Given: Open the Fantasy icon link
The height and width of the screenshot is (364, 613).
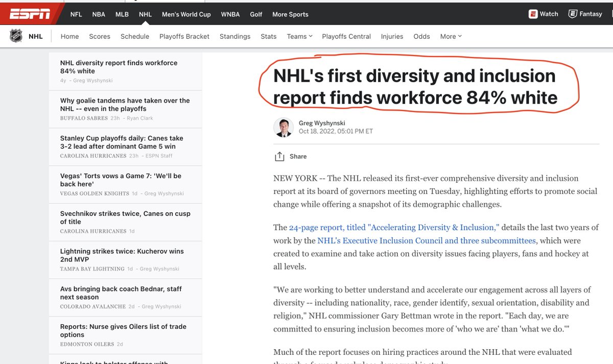Looking at the screenshot, I should point(573,14).
